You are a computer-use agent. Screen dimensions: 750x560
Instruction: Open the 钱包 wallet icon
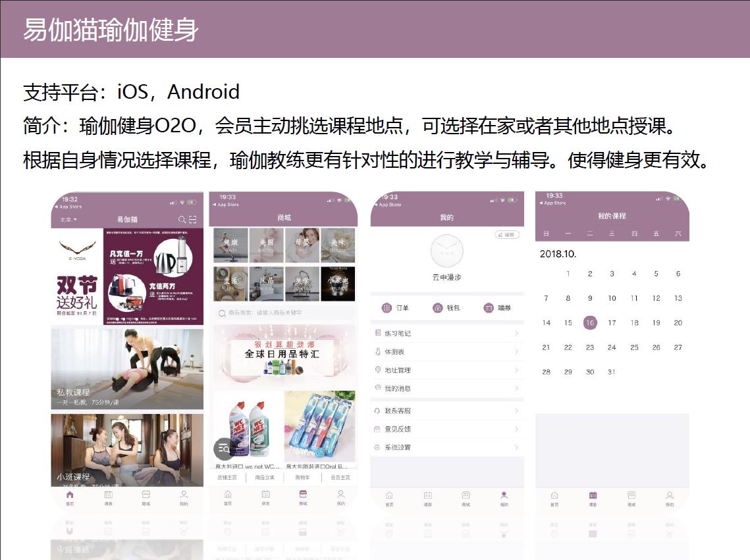click(x=438, y=308)
